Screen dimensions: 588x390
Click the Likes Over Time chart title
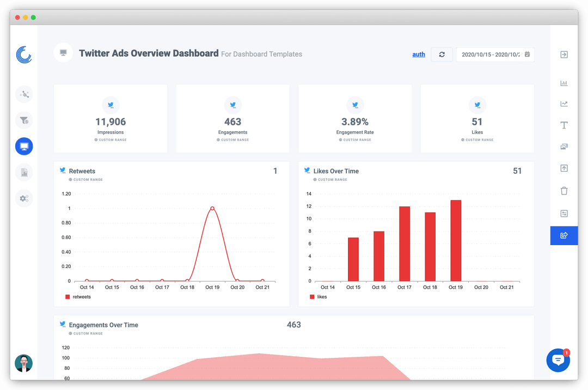tap(336, 171)
